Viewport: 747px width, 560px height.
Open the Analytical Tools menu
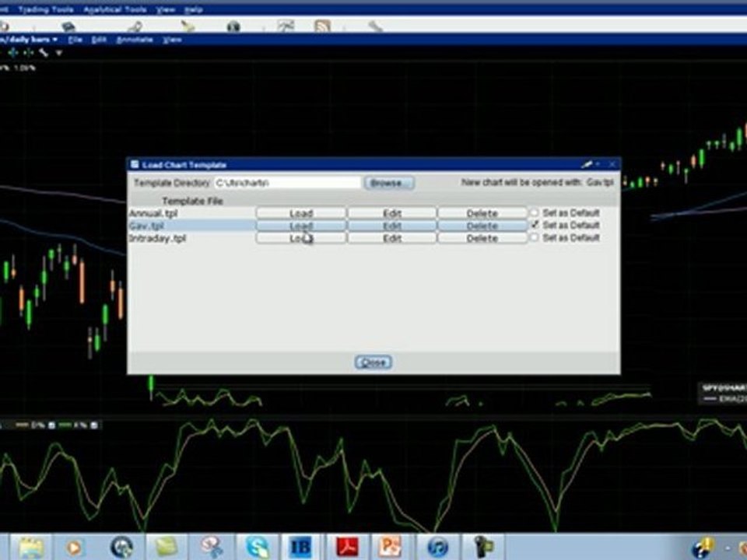(x=115, y=9)
